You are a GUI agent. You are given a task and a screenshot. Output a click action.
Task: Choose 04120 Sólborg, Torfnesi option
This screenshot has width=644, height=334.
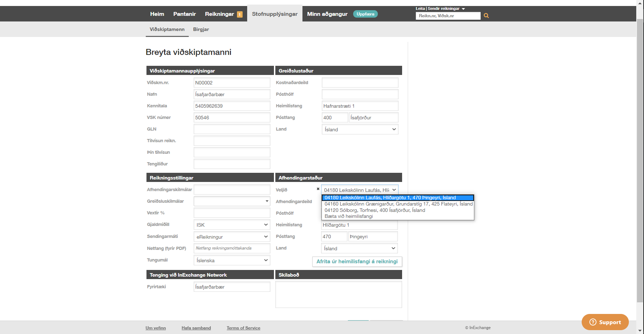coord(375,210)
